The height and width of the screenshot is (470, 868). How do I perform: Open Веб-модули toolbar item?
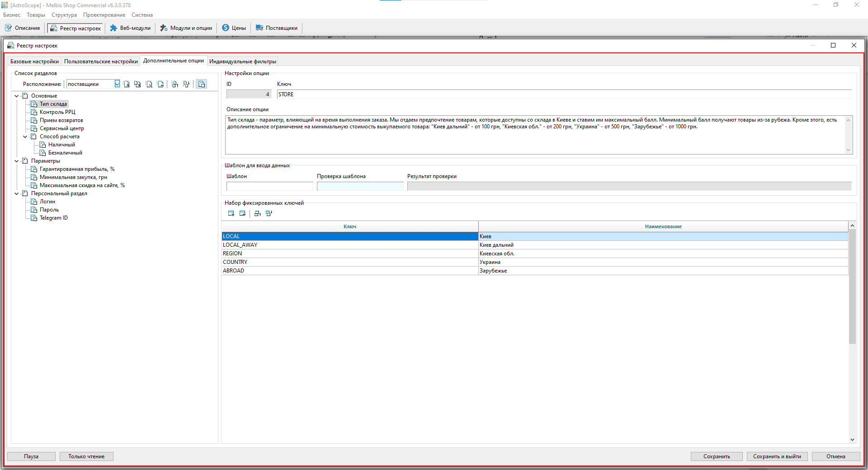click(x=130, y=28)
